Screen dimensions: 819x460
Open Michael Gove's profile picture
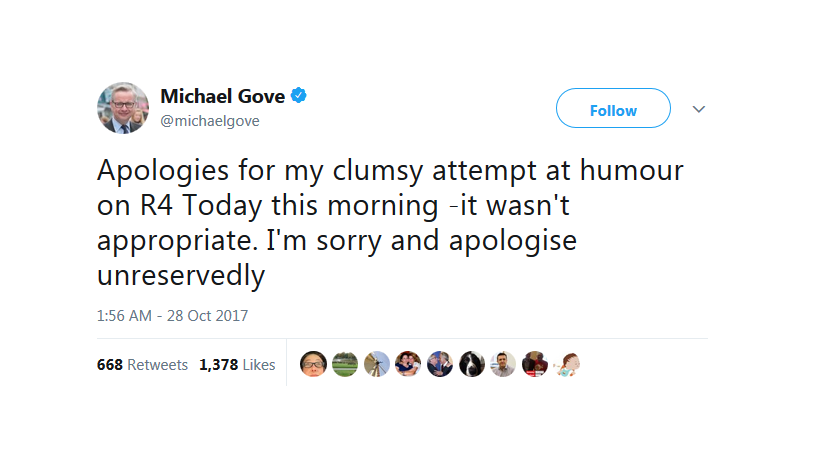pyautogui.click(x=123, y=108)
